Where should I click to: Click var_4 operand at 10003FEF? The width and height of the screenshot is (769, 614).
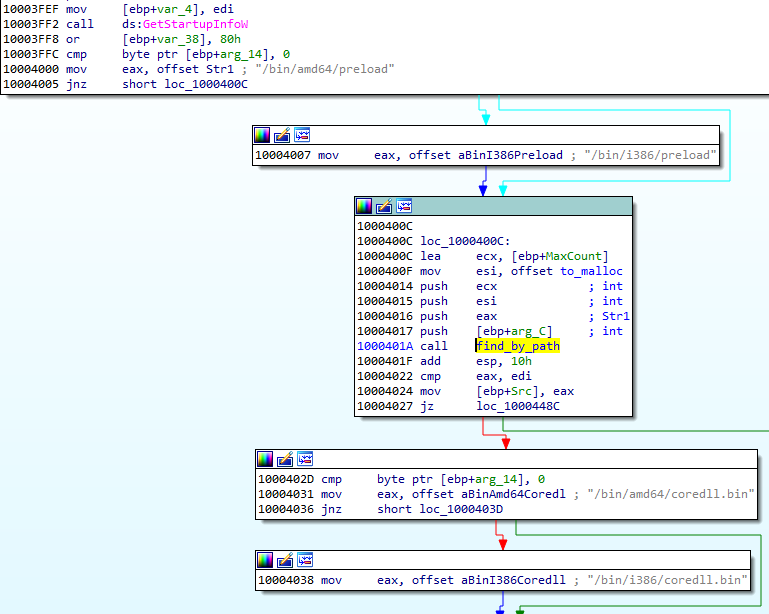point(175,9)
